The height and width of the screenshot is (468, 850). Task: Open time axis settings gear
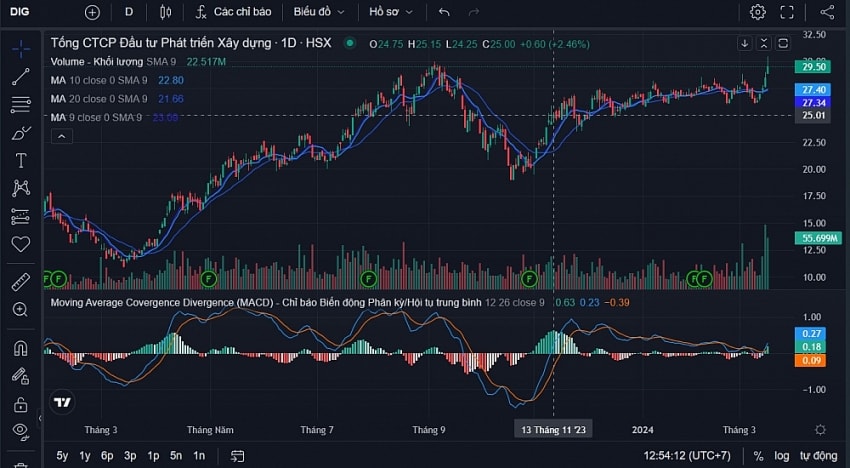(820, 430)
